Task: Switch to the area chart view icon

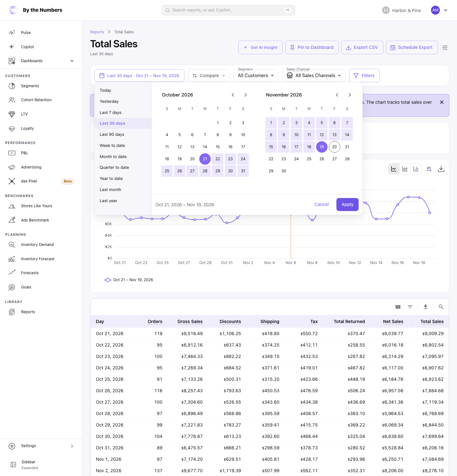Action: [405, 169]
